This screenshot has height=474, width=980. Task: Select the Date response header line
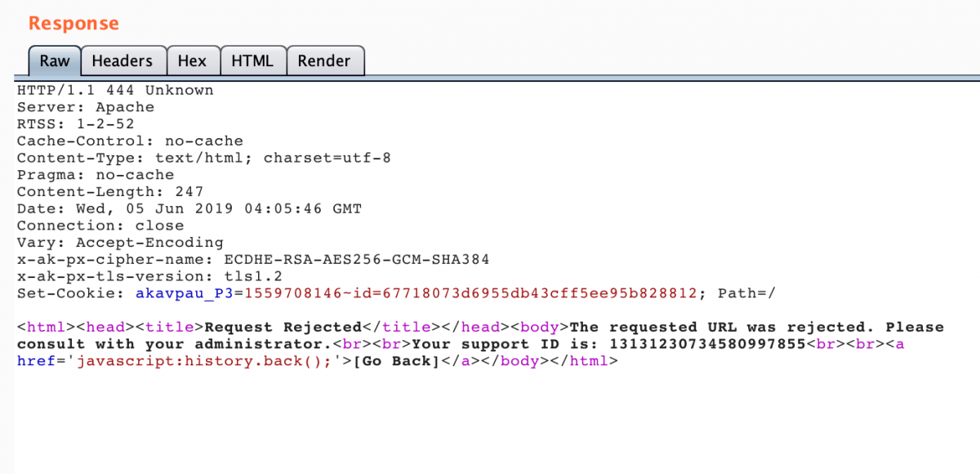click(188, 208)
